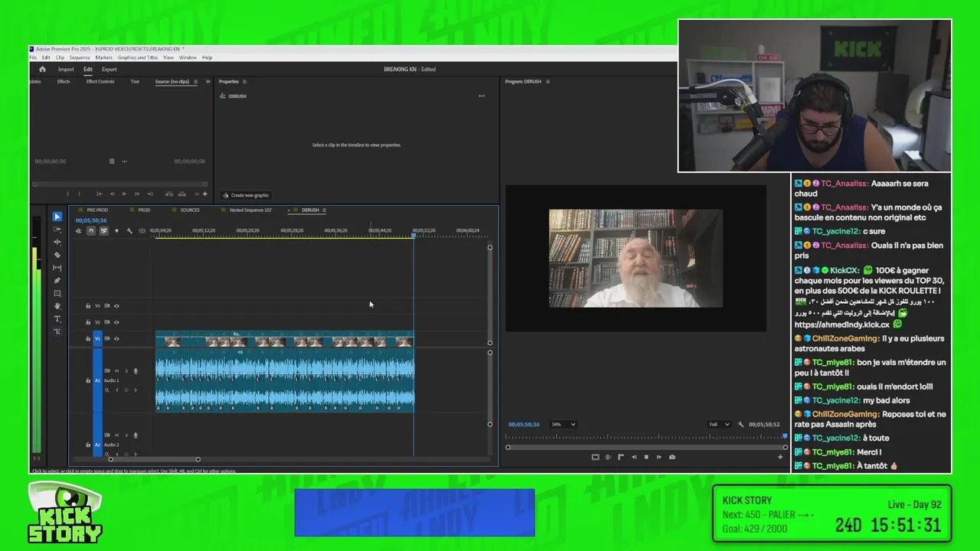980x551 pixels.
Task: Toggle V2 track output eye
Action: 116,322
